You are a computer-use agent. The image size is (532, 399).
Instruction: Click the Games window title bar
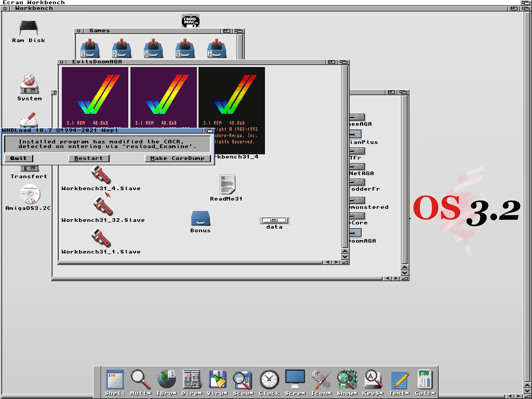click(153, 31)
